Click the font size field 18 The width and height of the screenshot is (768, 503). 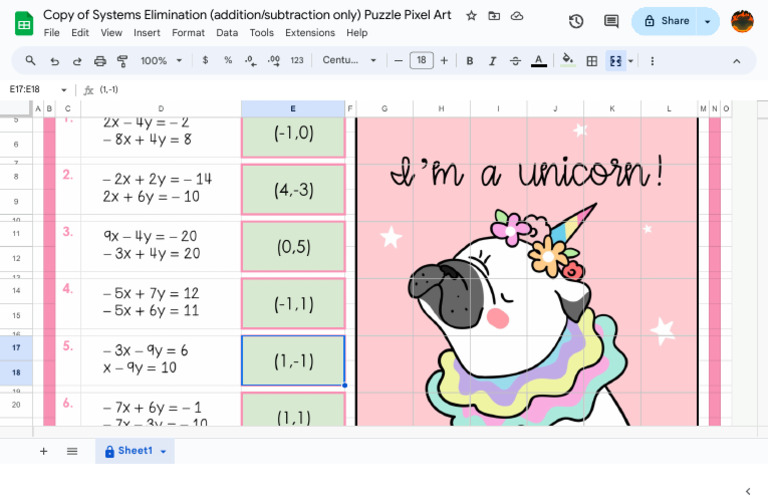coord(421,60)
